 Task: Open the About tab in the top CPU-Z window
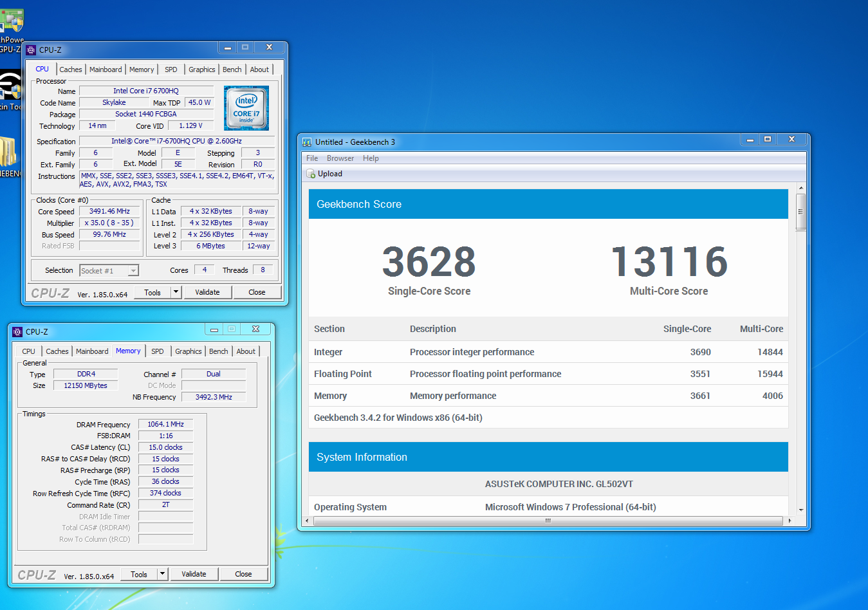coord(259,69)
